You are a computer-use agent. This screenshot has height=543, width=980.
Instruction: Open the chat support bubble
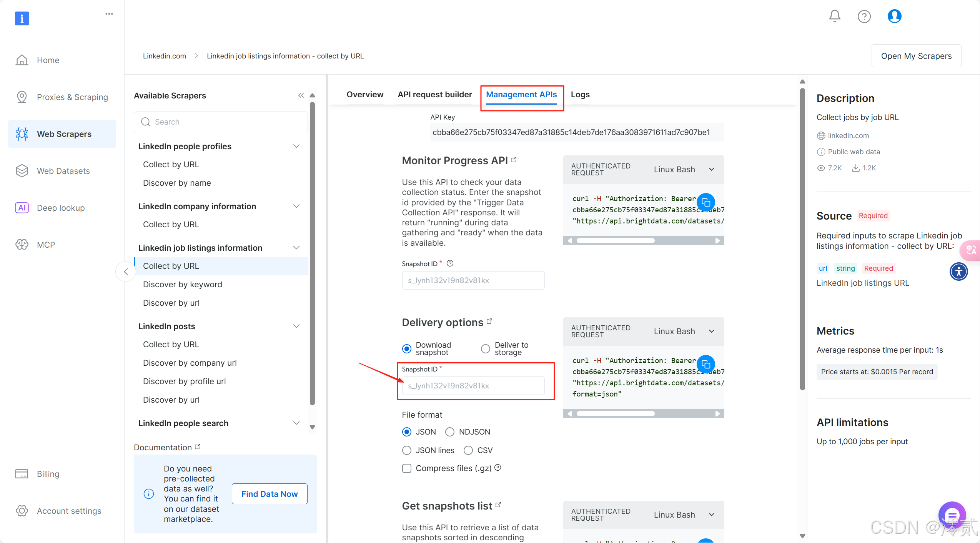[952, 515]
